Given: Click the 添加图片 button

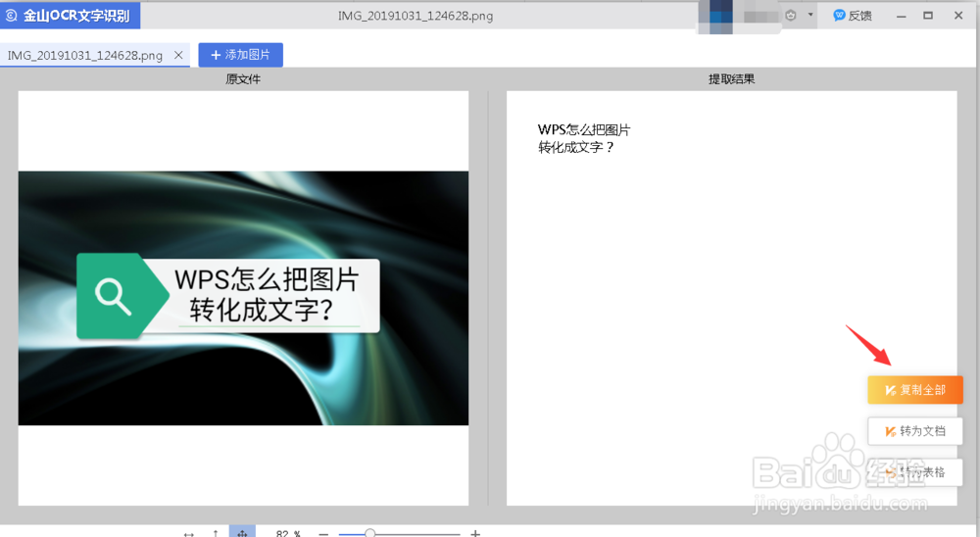Looking at the screenshot, I should [x=241, y=55].
